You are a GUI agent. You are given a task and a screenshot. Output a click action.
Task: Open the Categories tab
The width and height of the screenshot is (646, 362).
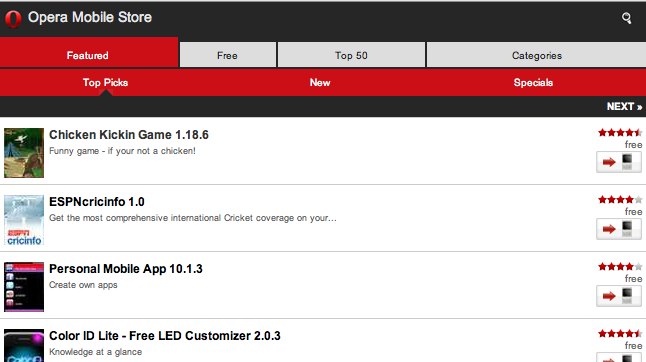[536, 55]
